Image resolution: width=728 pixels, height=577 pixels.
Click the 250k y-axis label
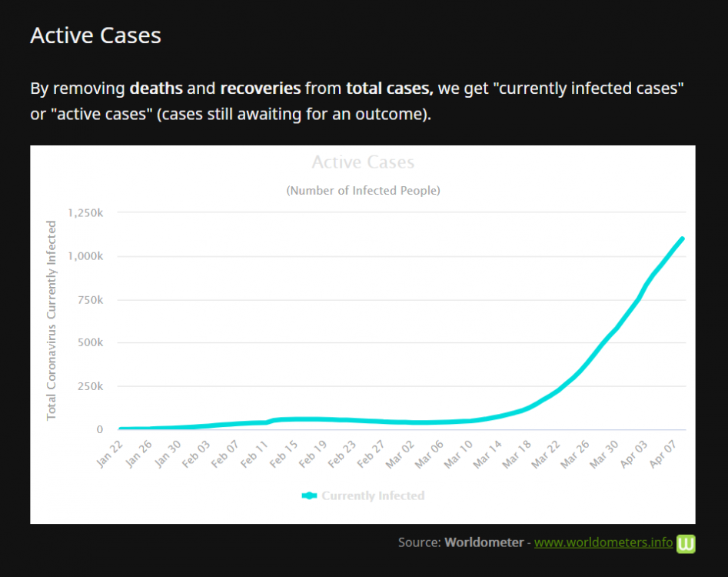91,386
